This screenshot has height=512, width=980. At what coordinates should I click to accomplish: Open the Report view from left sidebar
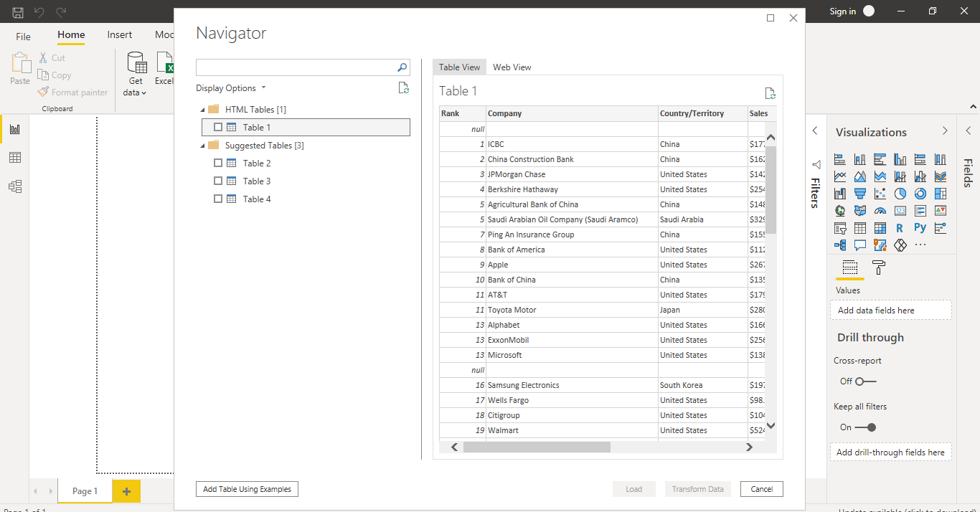pos(14,129)
